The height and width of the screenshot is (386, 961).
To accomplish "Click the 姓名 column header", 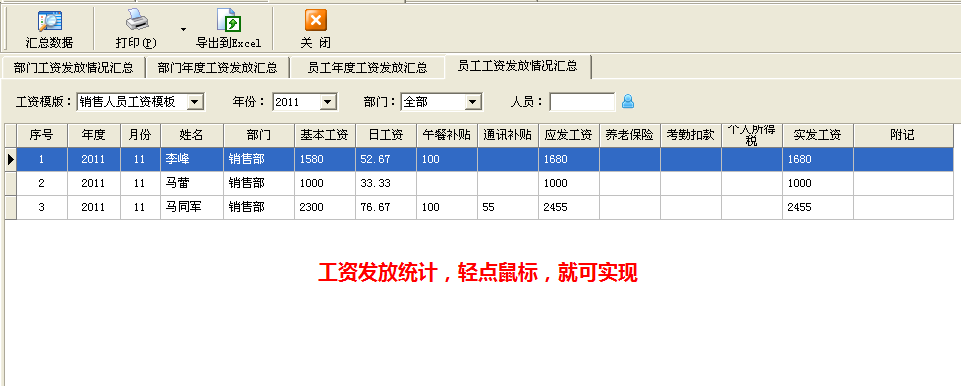I will coord(192,135).
